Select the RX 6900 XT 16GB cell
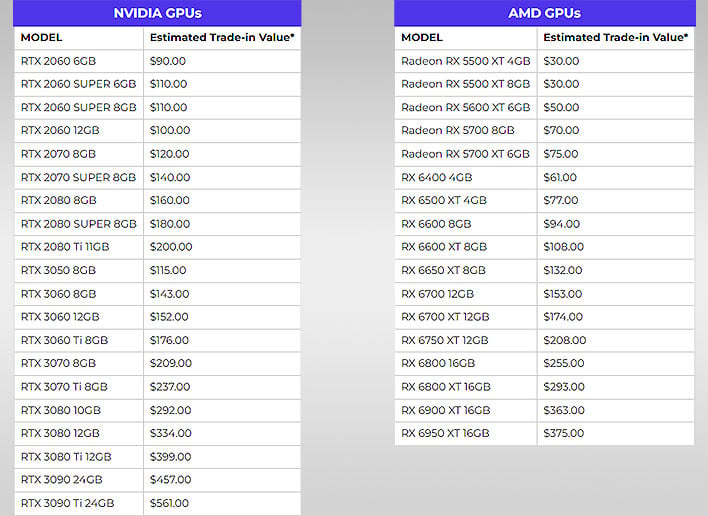 click(466, 410)
